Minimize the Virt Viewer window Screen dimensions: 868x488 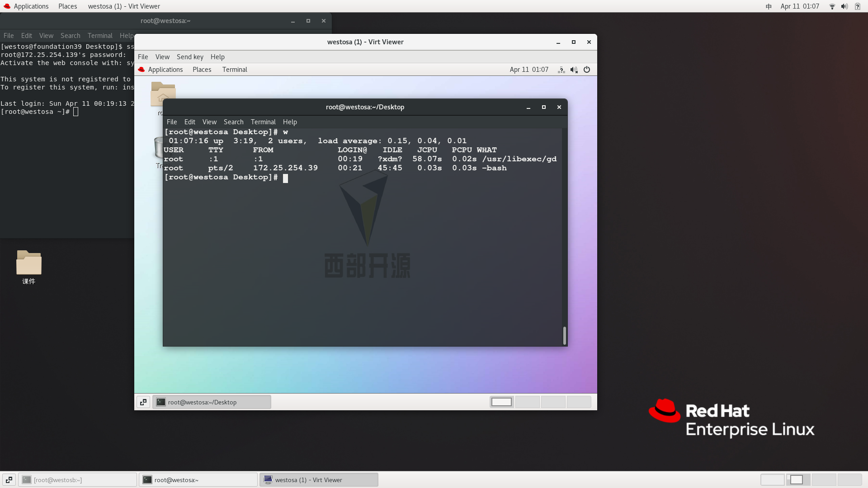[558, 42]
